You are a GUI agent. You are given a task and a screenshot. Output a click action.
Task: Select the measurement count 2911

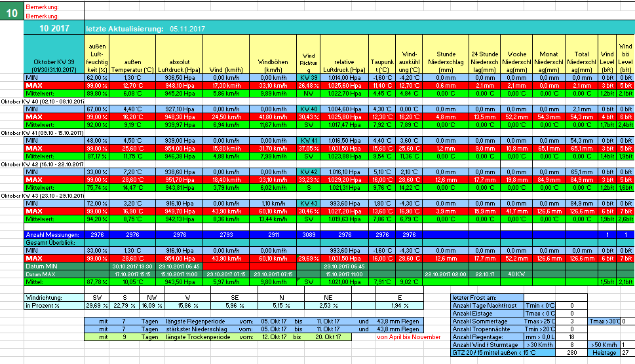(x=273, y=234)
